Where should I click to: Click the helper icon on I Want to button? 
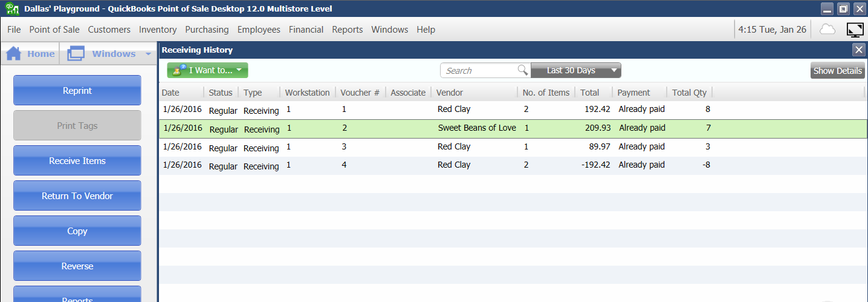179,70
